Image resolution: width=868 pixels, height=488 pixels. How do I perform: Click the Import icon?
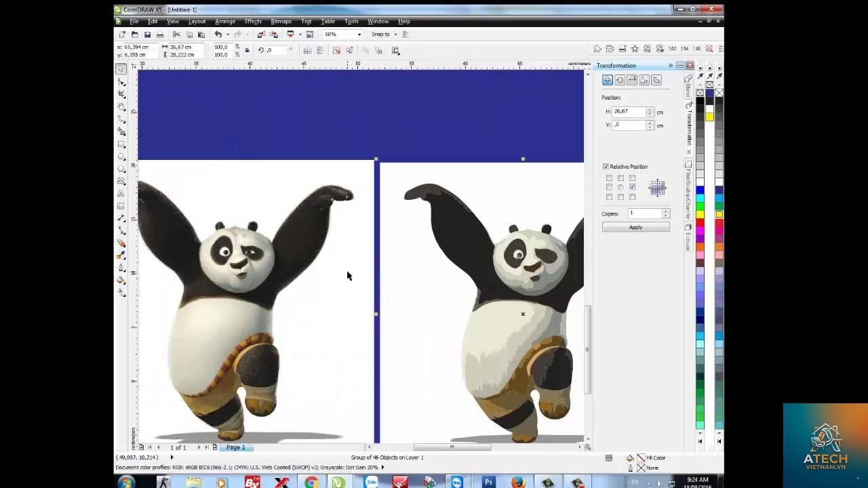pyautogui.click(x=261, y=34)
